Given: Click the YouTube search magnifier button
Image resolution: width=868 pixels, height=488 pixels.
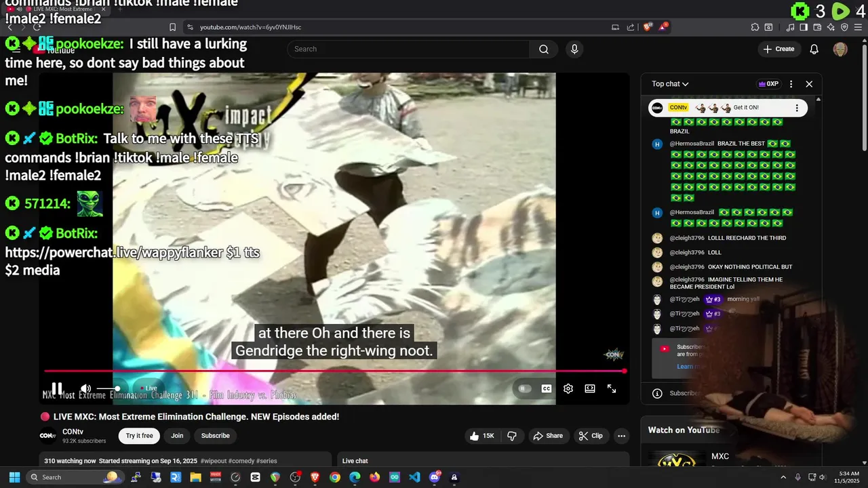Looking at the screenshot, I should point(544,49).
